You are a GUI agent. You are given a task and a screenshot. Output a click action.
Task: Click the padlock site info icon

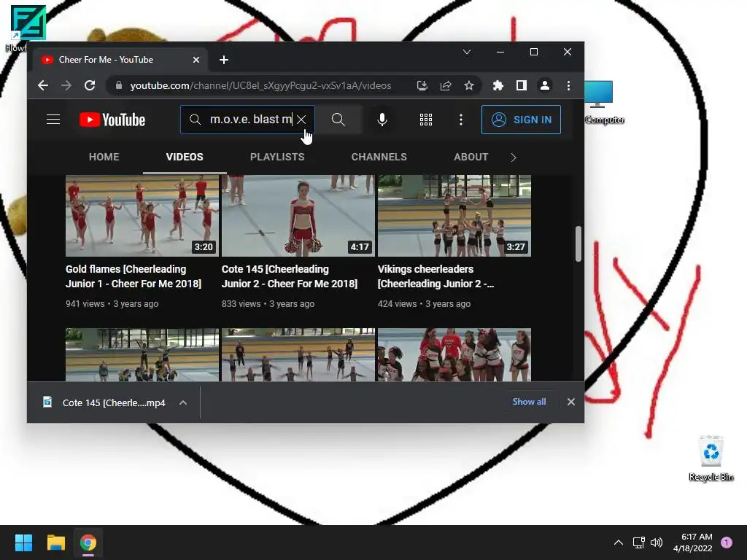(x=119, y=86)
